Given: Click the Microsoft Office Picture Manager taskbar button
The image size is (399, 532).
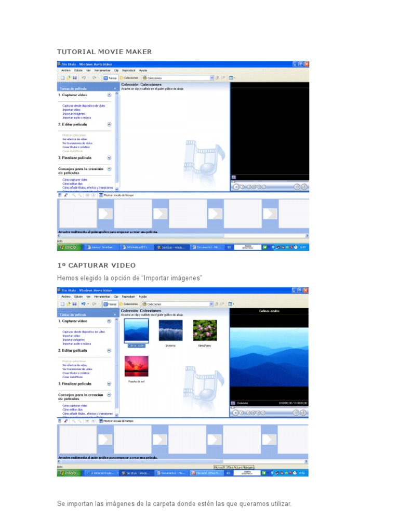Looking at the screenshot, I should point(207,473).
